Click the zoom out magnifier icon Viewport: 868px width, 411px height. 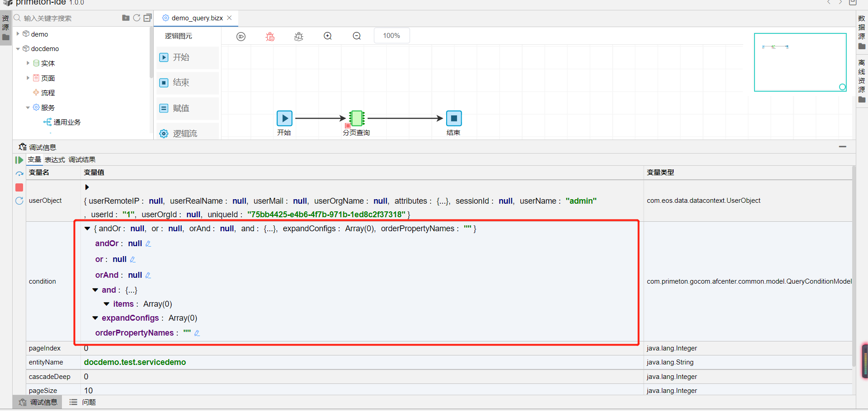tap(357, 36)
